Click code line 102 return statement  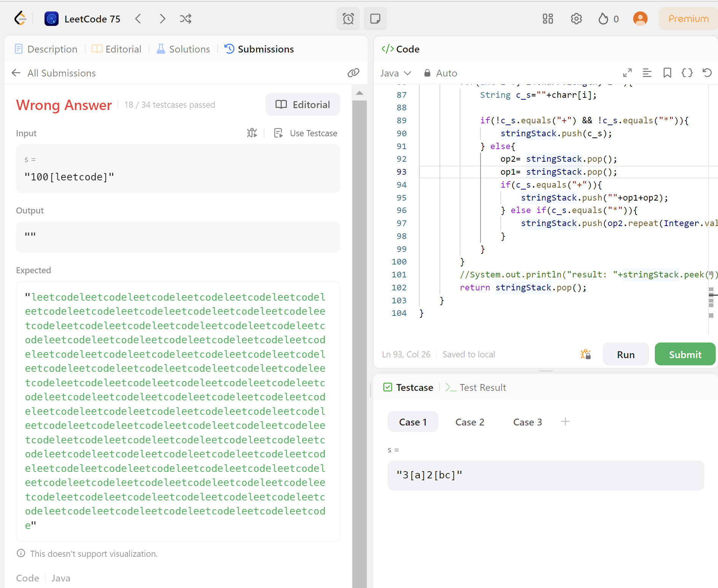pos(523,287)
